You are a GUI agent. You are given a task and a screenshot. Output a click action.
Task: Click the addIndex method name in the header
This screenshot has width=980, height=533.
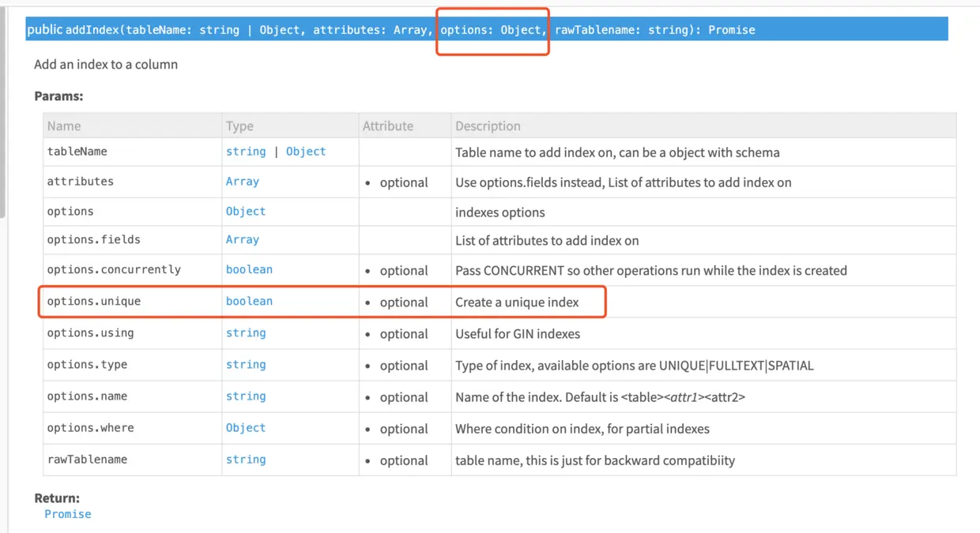point(89,30)
